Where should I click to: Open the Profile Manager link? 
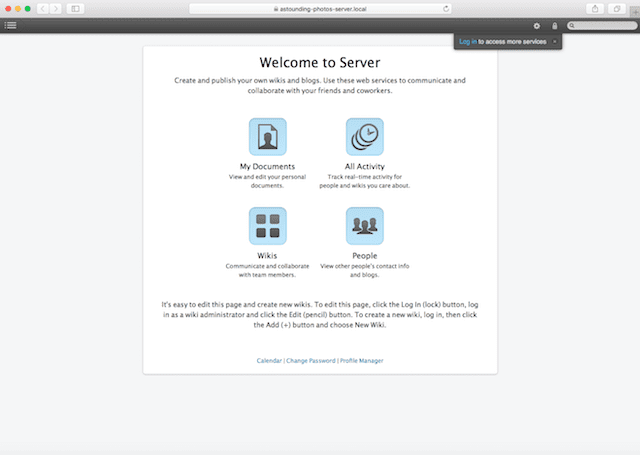pos(362,360)
